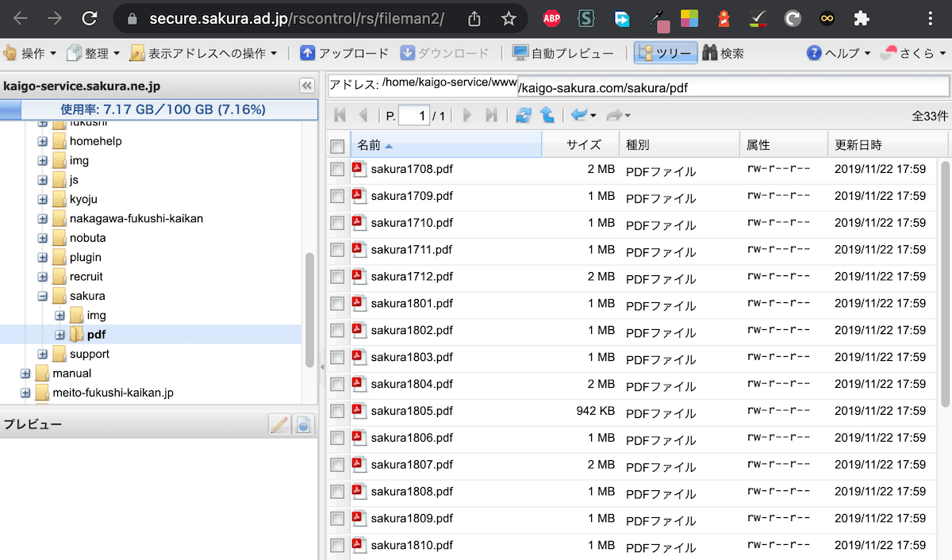
Task: Click the edit pencil icon in preview panel
Action: 279,425
